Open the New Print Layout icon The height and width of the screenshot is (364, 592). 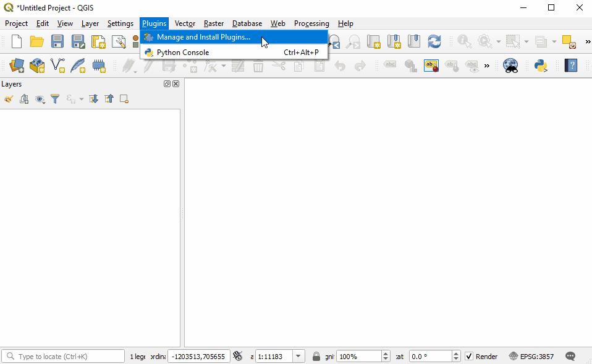(98, 41)
